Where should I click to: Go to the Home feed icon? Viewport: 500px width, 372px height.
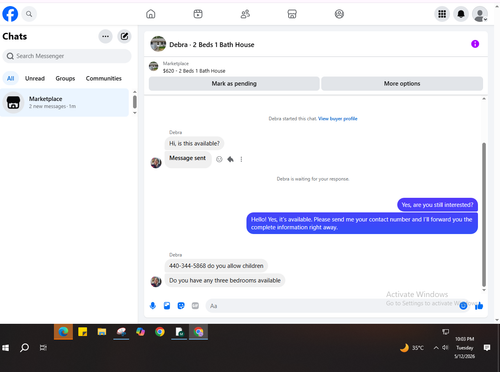[x=151, y=14]
